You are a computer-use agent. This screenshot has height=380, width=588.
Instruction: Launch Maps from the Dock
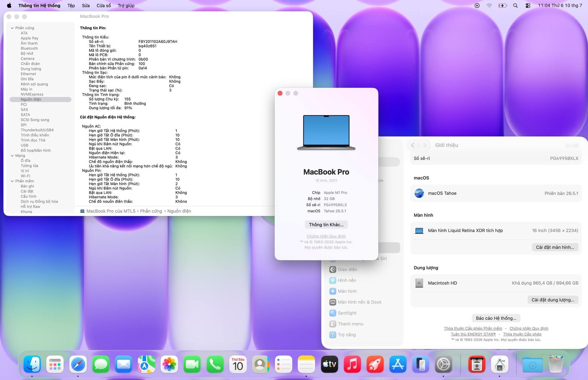pos(146,364)
